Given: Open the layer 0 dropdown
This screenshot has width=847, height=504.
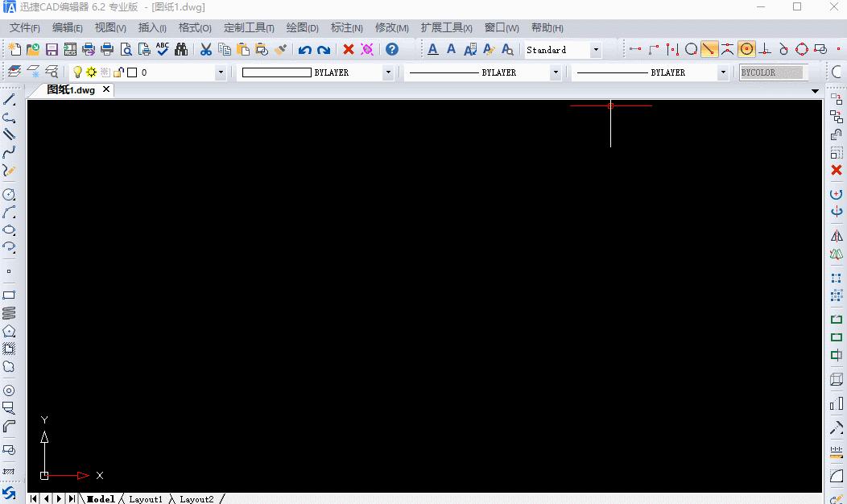Looking at the screenshot, I should pyautogui.click(x=221, y=72).
